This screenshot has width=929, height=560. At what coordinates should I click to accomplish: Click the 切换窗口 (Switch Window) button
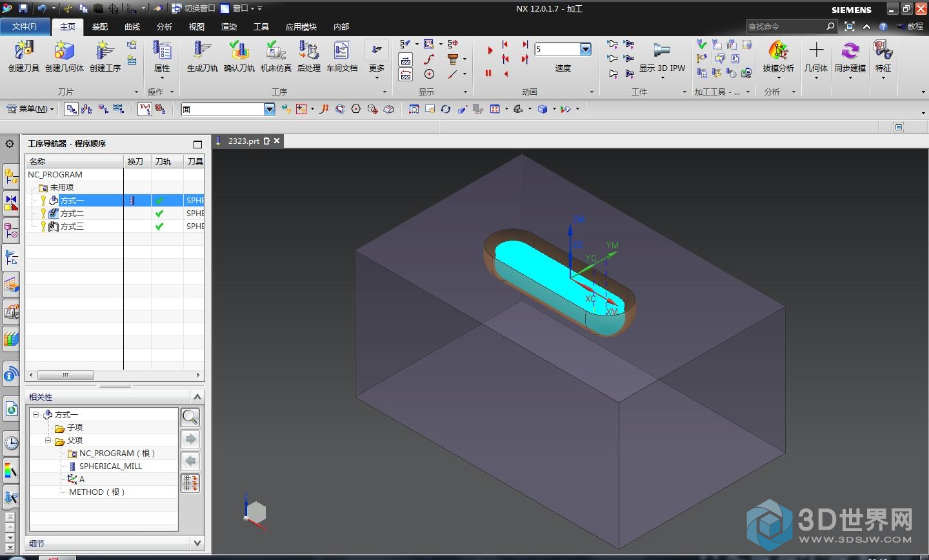[194, 8]
